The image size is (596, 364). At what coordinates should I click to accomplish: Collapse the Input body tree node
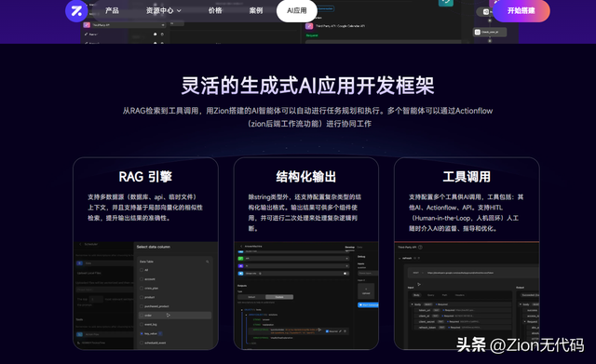coord(412,304)
